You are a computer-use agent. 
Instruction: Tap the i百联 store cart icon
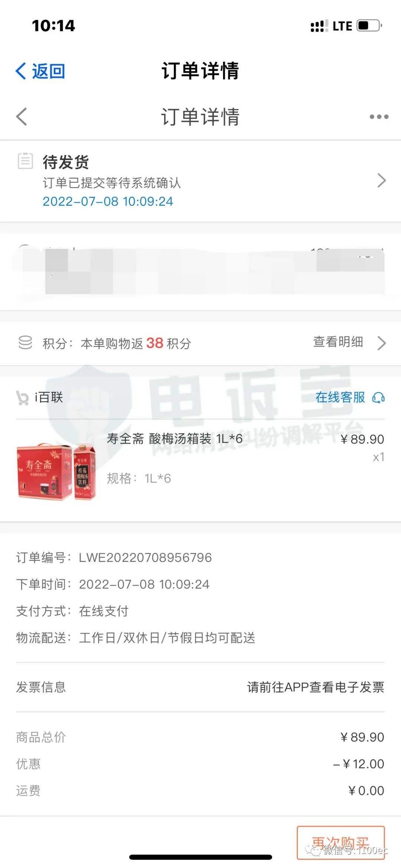(x=22, y=397)
